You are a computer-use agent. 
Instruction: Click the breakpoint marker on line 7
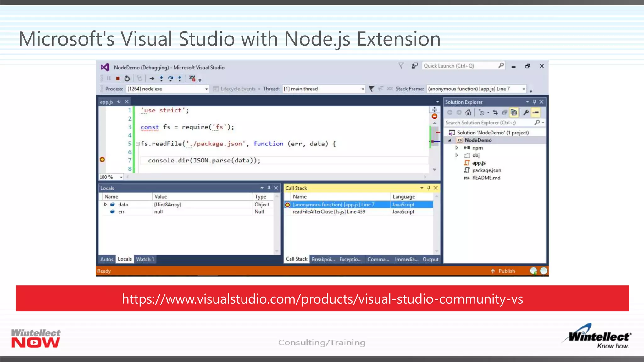[102, 160]
